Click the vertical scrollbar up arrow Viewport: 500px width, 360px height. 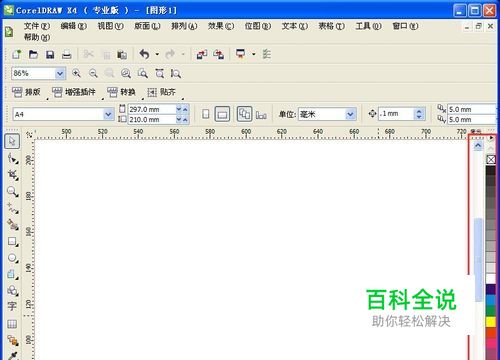point(478,145)
